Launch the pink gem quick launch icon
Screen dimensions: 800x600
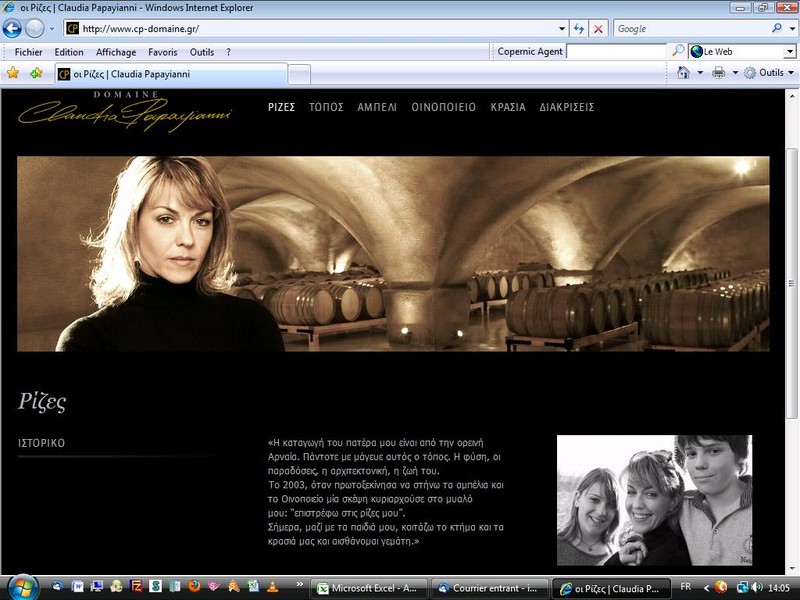point(214,587)
